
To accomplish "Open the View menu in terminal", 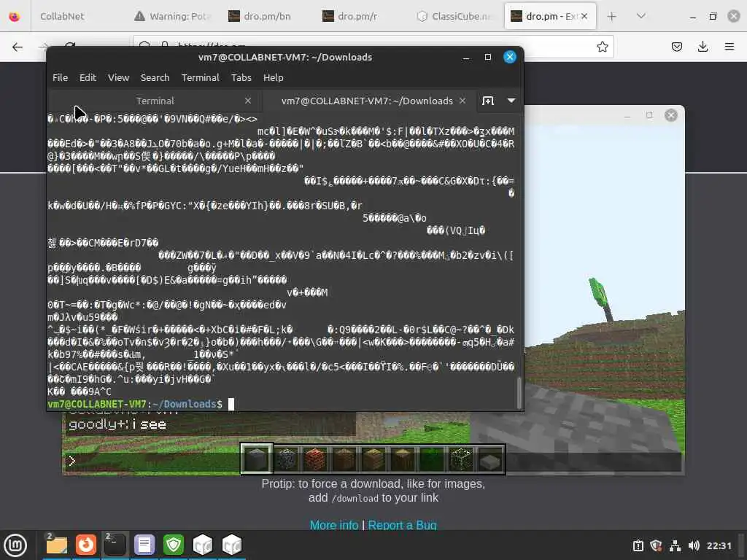I will [118, 77].
